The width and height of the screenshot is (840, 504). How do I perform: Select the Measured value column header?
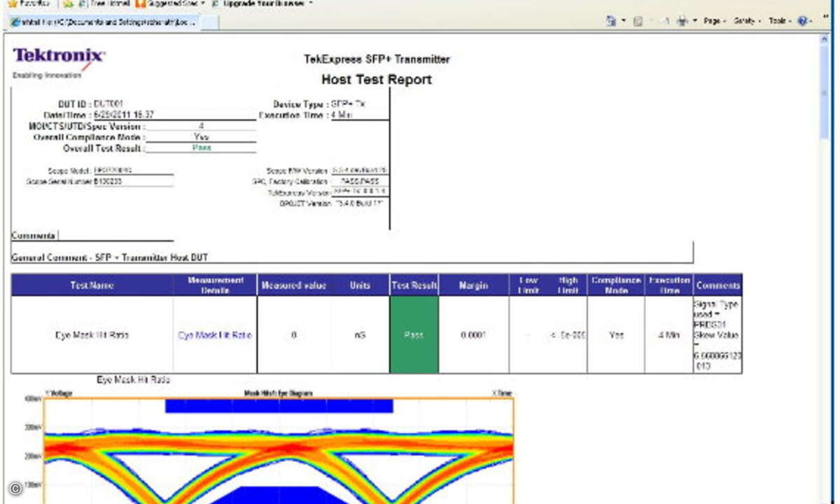pos(294,285)
